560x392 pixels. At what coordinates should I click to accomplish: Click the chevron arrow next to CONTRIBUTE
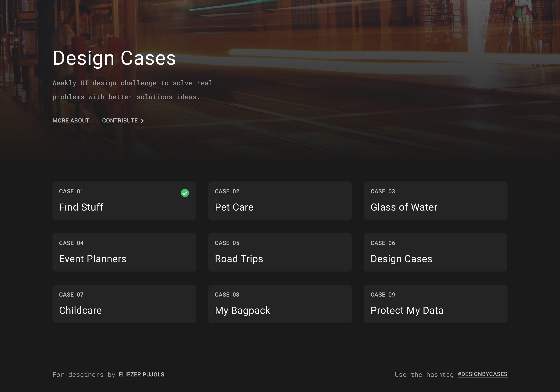142,120
